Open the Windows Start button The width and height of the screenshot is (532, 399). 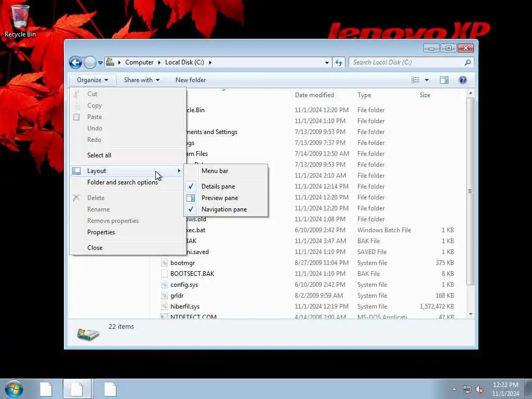click(x=14, y=389)
